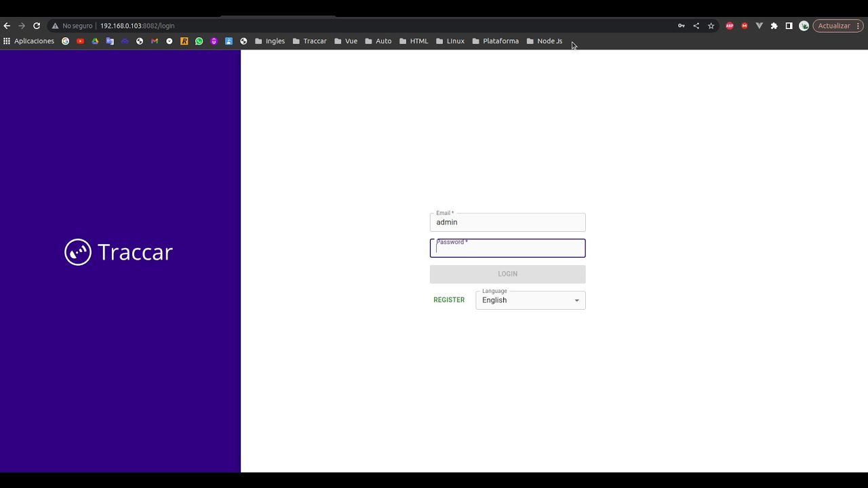Expand the Node Js bookmarks folder
The image size is (868, 488).
(x=545, y=41)
